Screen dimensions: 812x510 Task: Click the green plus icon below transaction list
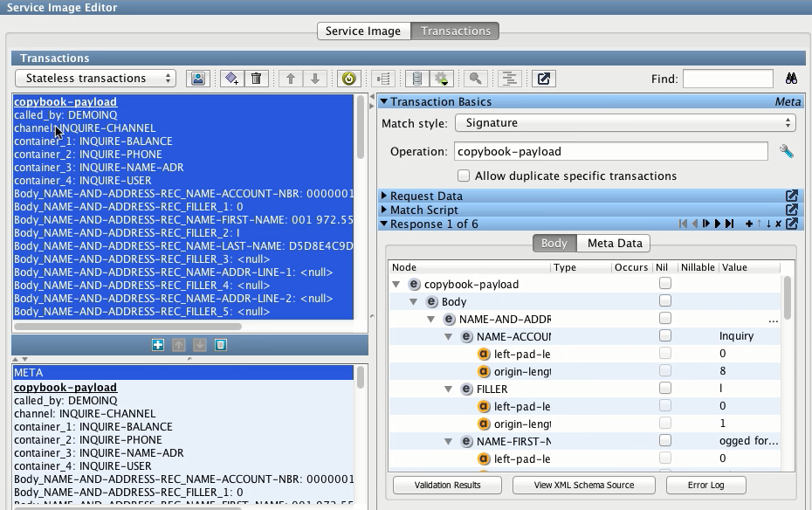(x=157, y=345)
